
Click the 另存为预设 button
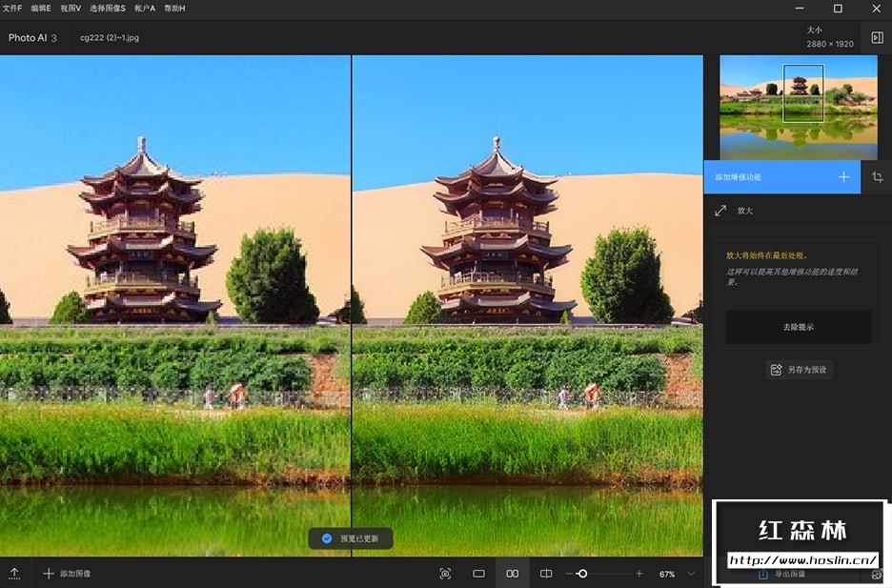(x=799, y=369)
